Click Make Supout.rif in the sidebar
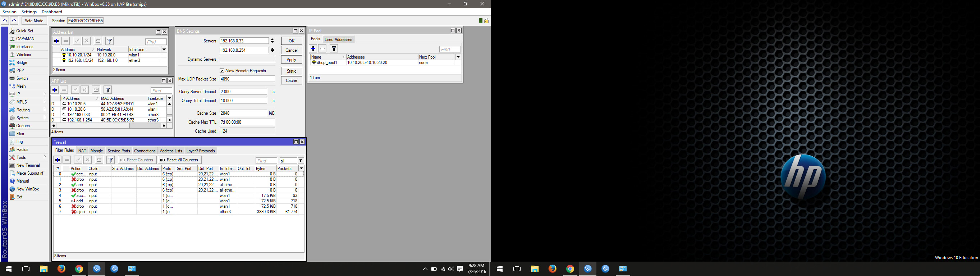Image resolution: width=980 pixels, height=276 pixels. point(30,173)
